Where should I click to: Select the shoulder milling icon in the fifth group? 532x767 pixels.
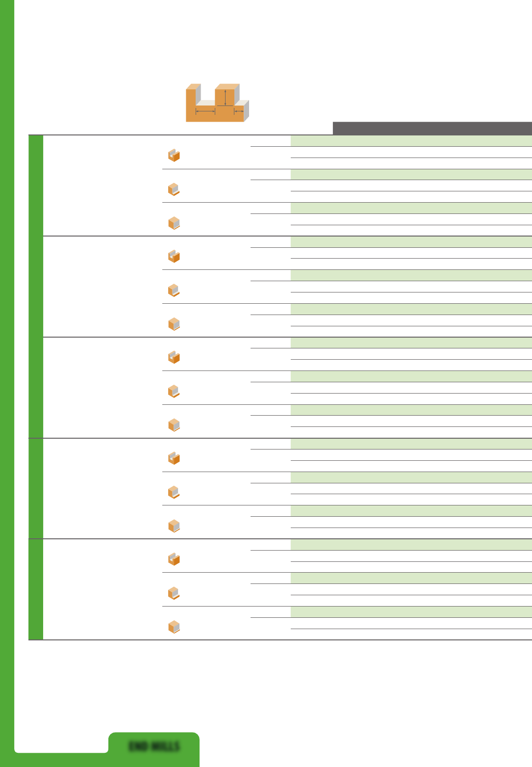click(x=174, y=593)
